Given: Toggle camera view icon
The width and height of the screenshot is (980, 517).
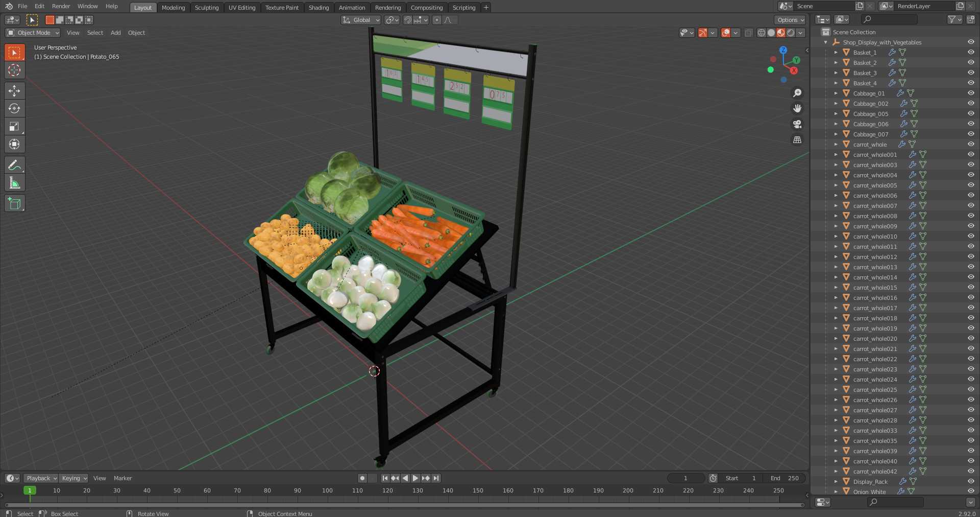Looking at the screenshot, I should pyautogui.click(x=797, y=124).
